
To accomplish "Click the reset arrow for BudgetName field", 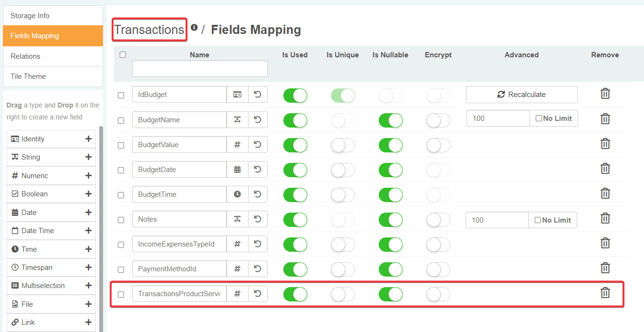I will coord(258,119).
